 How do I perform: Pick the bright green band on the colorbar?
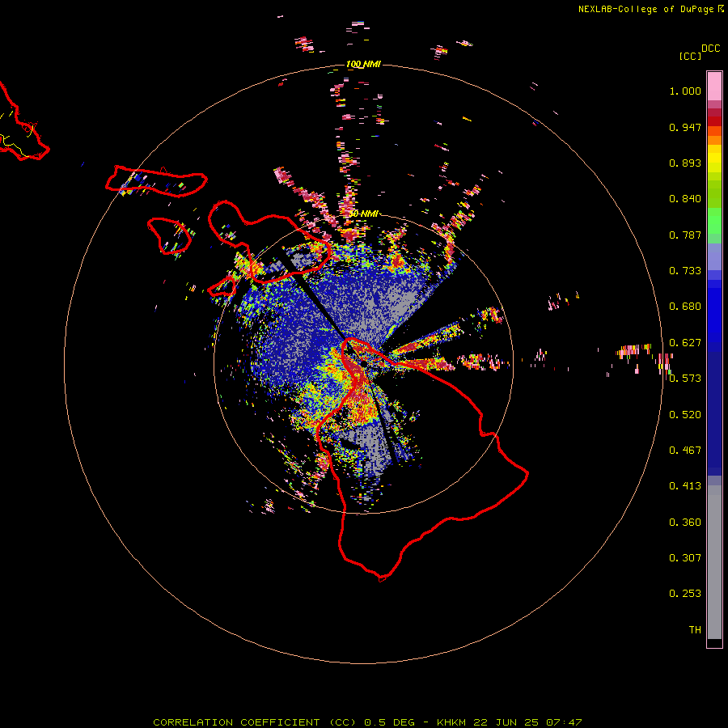pyautogui.click(x=714, y=221)
